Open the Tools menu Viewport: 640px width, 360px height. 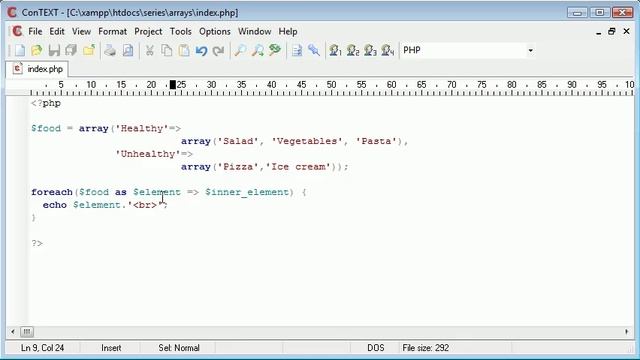tap(180, 31)
